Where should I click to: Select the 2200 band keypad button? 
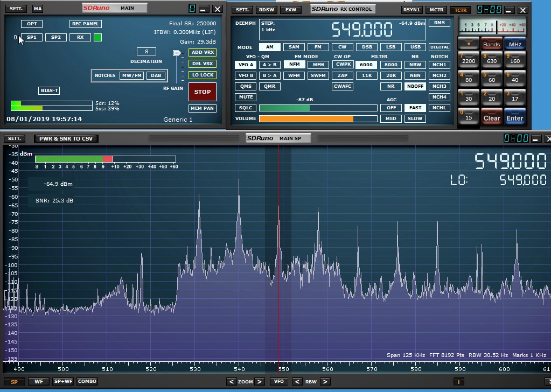(x=469, y=60)
